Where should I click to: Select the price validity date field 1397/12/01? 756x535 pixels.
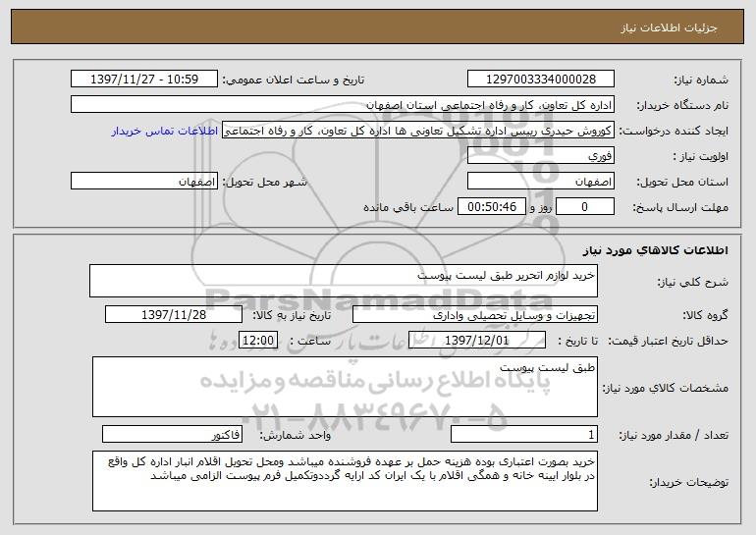pyautogui.click(x=477, y=341)
